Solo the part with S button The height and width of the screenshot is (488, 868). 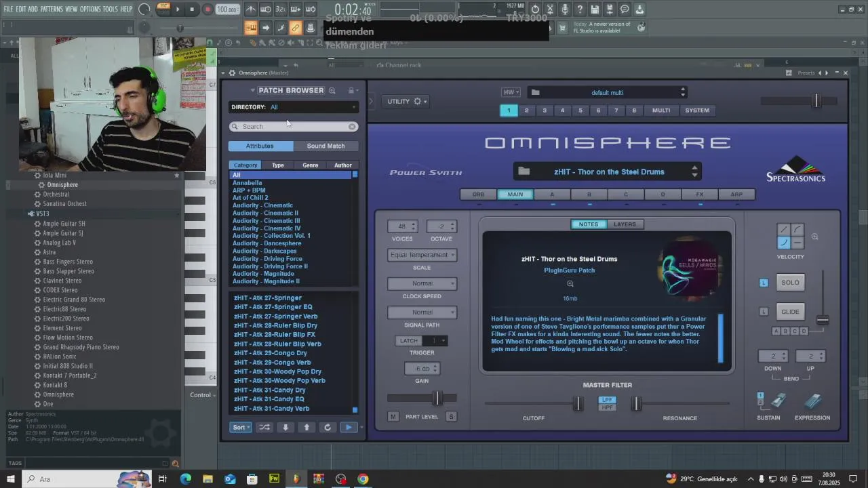click(x=451, y=417)
